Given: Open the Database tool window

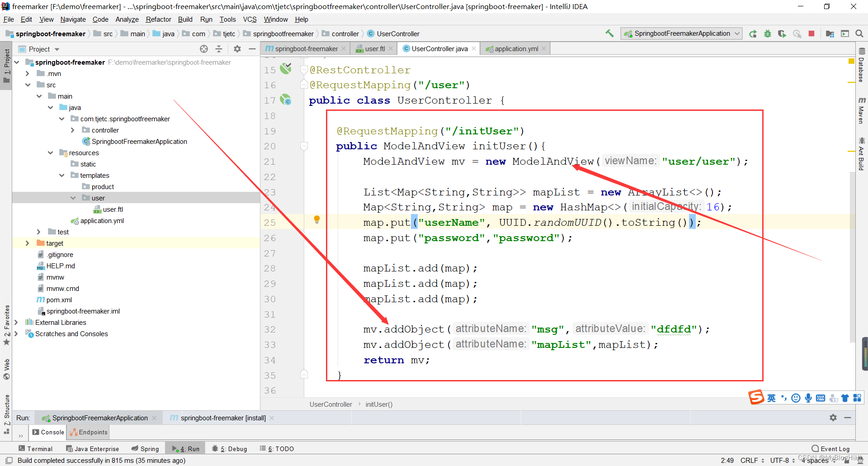Looking at the screenshot, I should coord(862,65).
